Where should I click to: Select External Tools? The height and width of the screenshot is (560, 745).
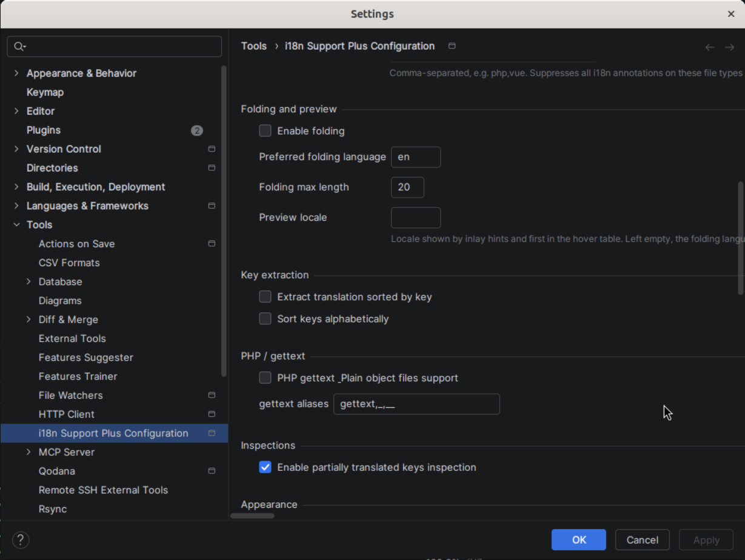click(x=72, y=339)
